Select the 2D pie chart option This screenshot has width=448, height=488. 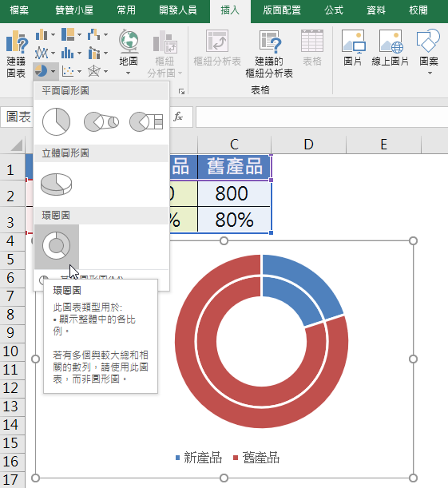pyautogui.click(x=57, y=121)
